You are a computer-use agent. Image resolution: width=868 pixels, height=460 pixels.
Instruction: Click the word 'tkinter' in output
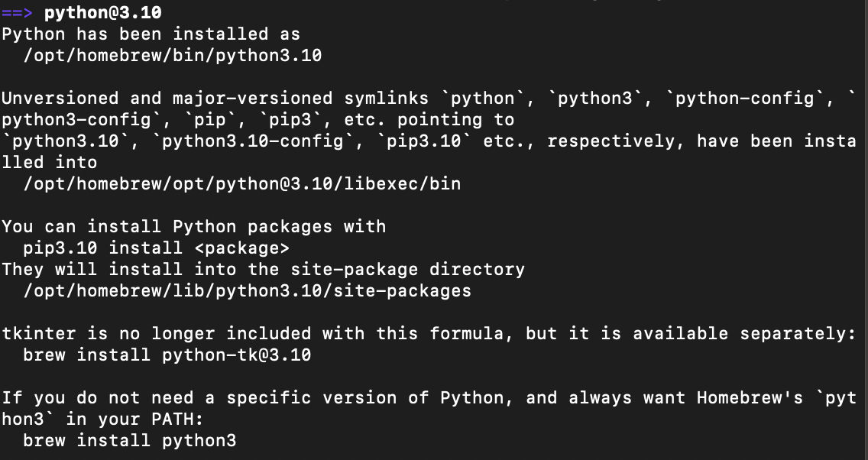[39, 334]
